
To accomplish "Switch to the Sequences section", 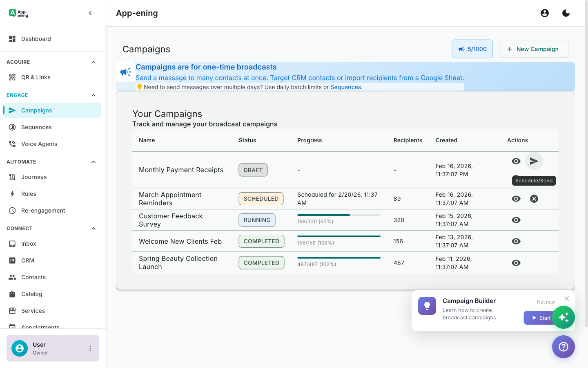I will pos(37,127).
